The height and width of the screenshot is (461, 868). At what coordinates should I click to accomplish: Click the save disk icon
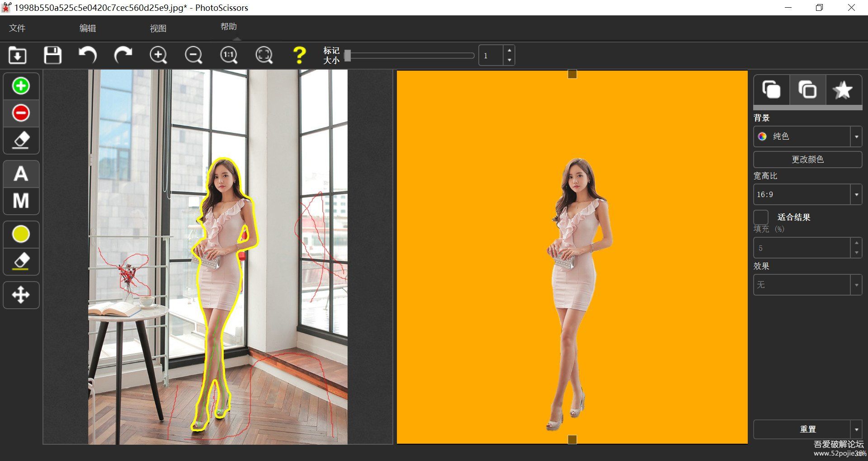(52, 56)
